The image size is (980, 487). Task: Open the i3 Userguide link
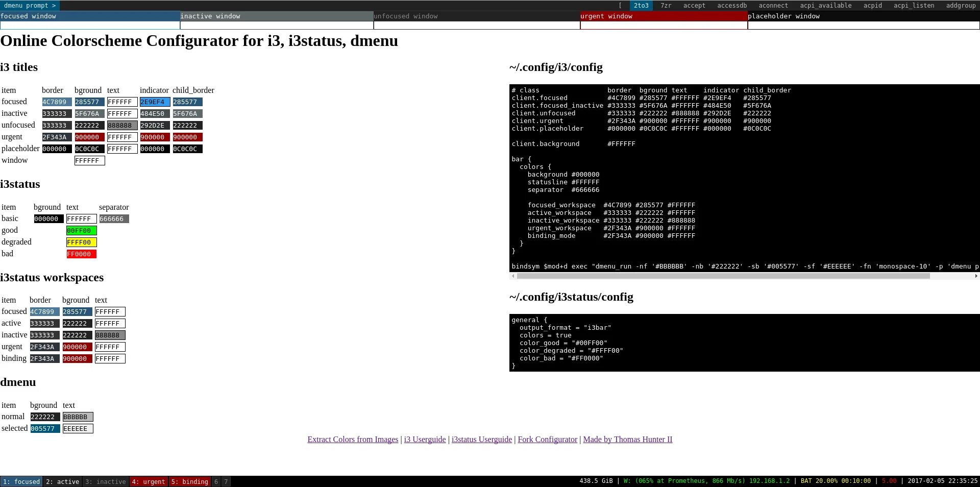click(425, 440)
